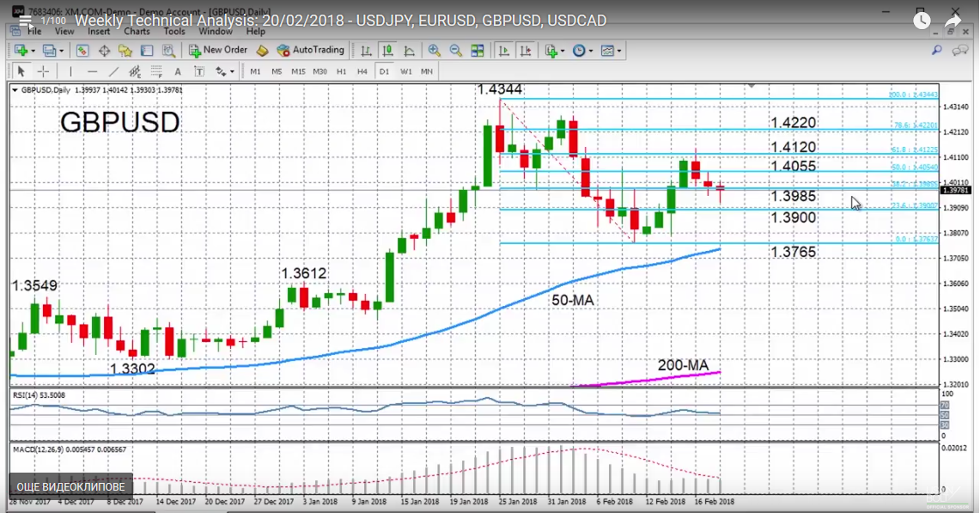Click the zoom out magnifier icon

(x=454, y=51)
